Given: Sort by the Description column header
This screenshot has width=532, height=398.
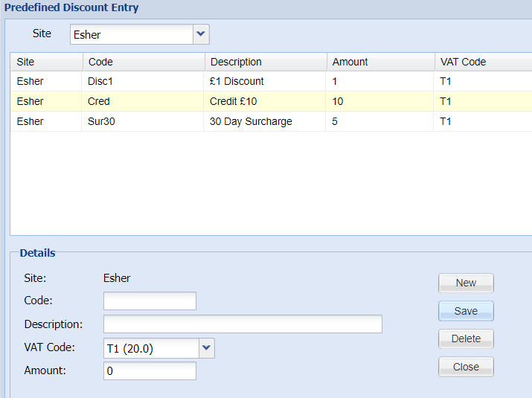Looking at the screenshot, I should point(264,62).
